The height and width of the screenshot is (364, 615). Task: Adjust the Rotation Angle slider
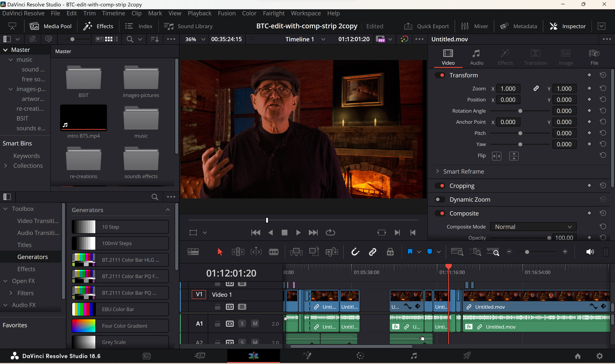[x=520, y=111]
